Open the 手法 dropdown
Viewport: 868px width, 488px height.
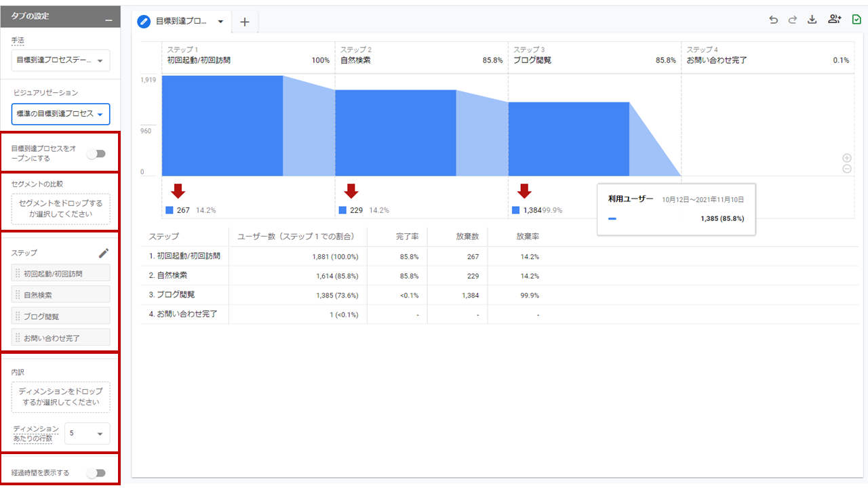pyautogui.click(x=60, y=60)
